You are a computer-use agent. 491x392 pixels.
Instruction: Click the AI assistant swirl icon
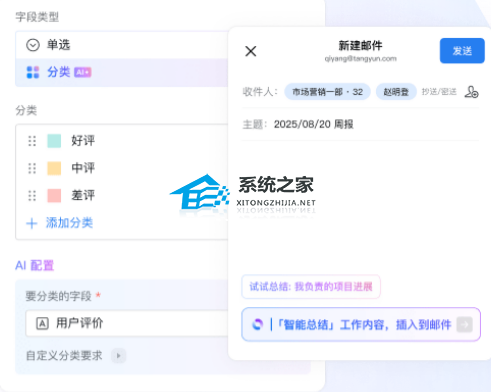pyautogui.click(x=257, y=324)
